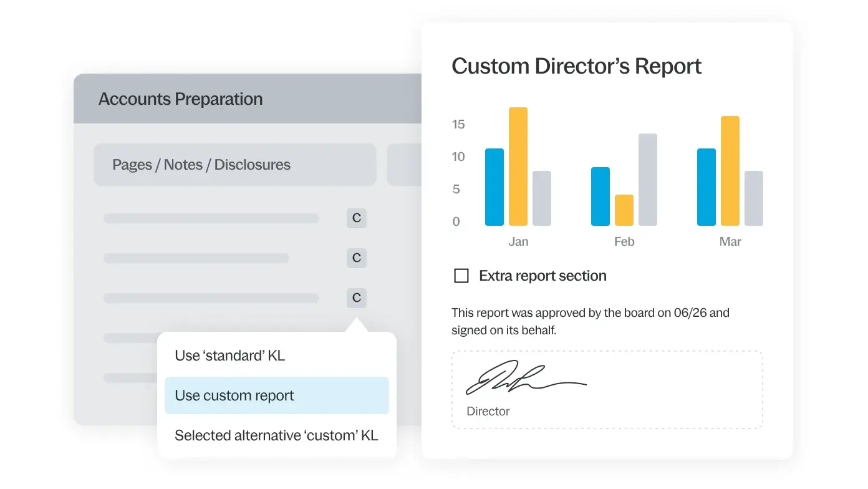The height and width of the screenshot is (489, 868).
Task: Enable the Extra report section checkbox
Action: [461, 276]
